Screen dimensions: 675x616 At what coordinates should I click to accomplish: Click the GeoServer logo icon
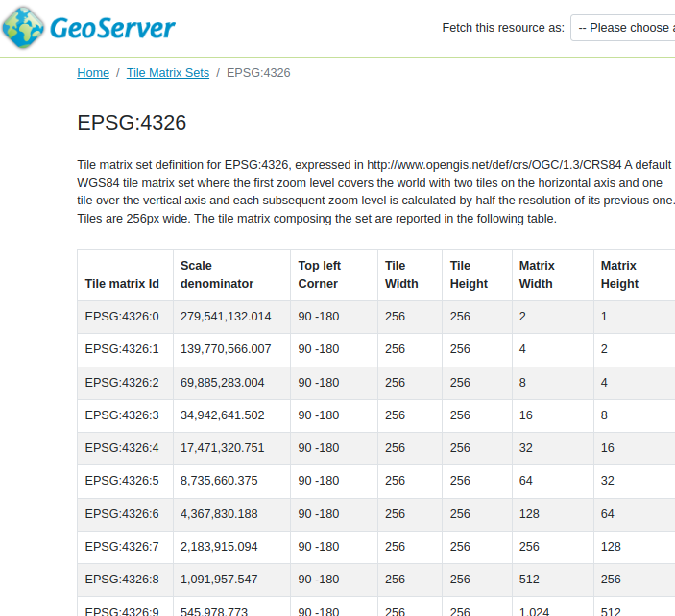[25, 27]
